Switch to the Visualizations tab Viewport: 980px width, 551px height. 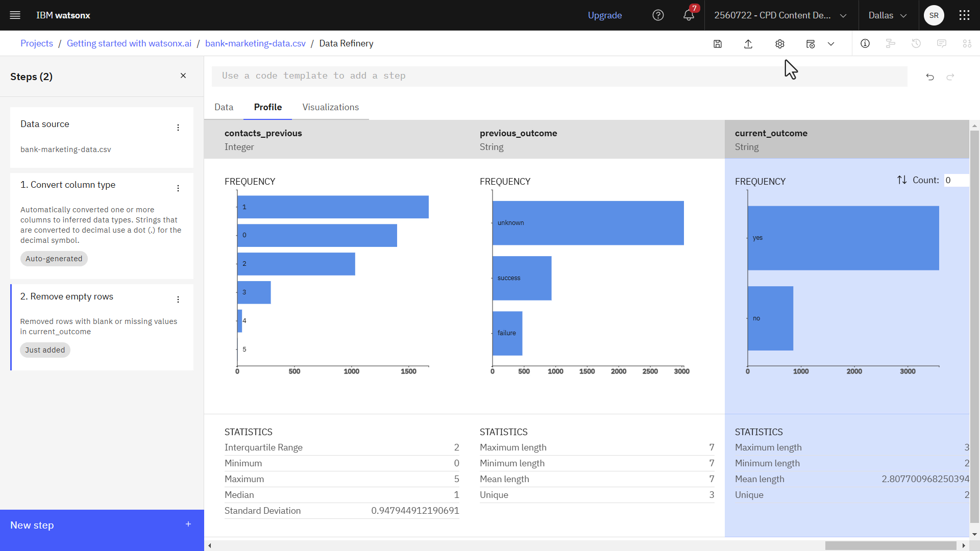(x=330, y=107)
